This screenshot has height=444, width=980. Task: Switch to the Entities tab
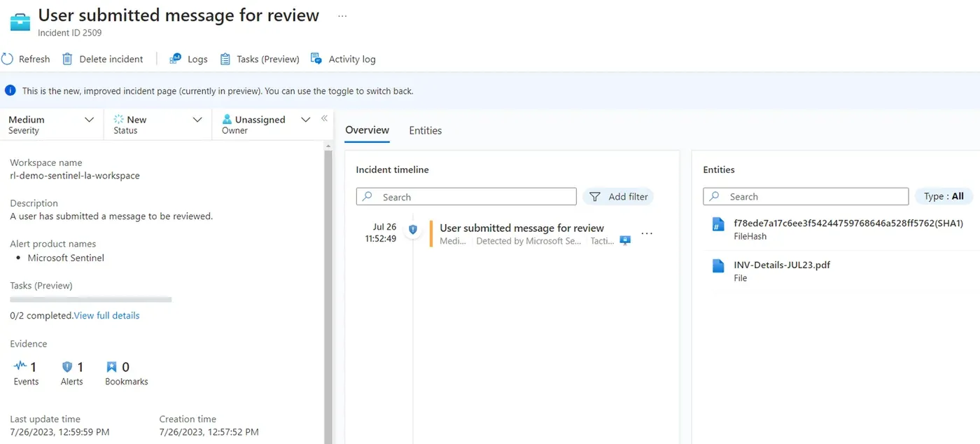(x=425, y=130)
